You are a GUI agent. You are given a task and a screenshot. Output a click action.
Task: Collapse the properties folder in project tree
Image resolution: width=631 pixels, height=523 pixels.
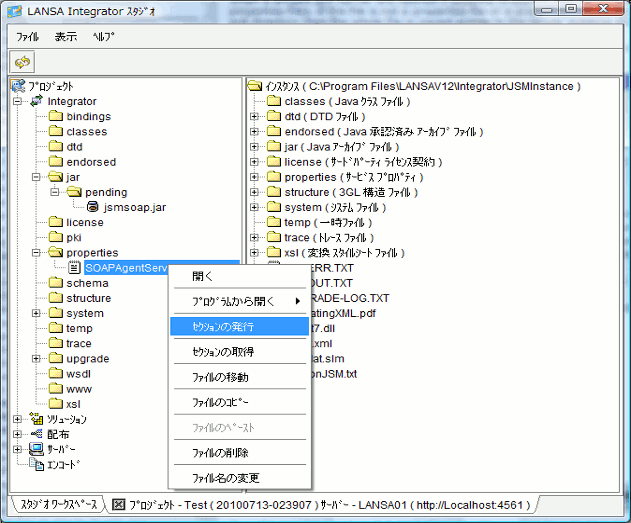coord(36,253)
